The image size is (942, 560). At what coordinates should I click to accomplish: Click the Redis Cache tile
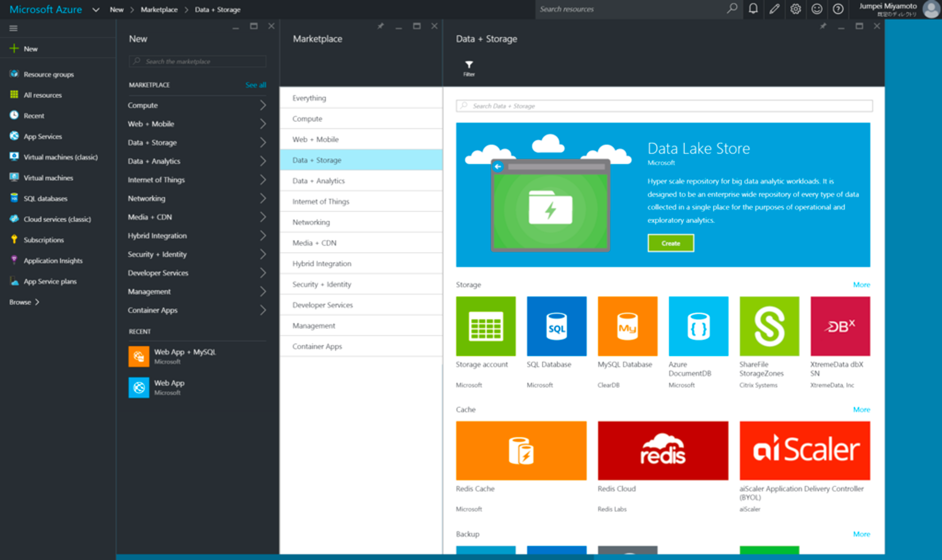521,450
